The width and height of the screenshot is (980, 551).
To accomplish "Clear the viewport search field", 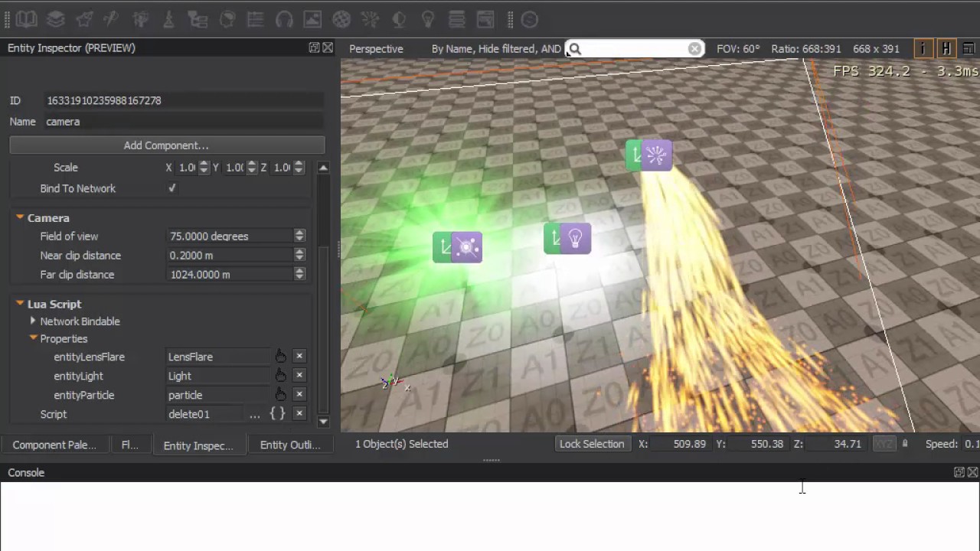I will (694, 49).
